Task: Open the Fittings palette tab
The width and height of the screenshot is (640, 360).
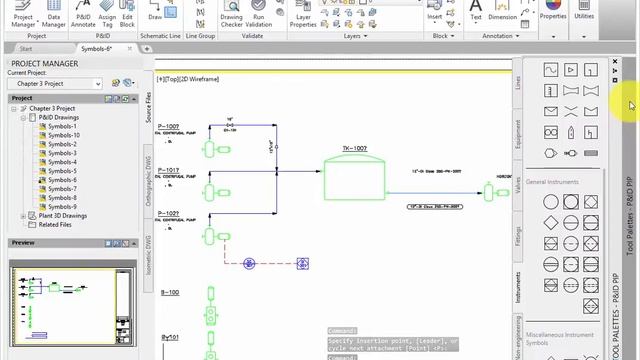Action: tap(518, 236)
